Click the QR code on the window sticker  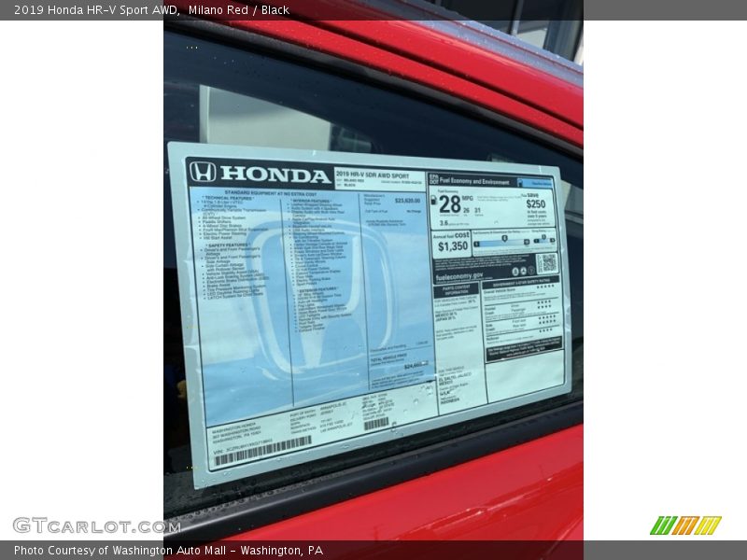coord(547,263)
